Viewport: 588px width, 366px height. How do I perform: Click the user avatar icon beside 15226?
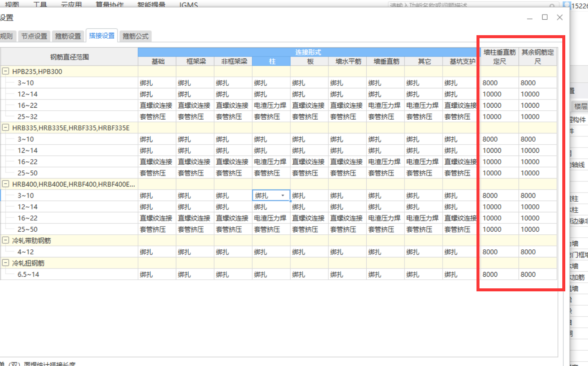click(x=566, y=5)
